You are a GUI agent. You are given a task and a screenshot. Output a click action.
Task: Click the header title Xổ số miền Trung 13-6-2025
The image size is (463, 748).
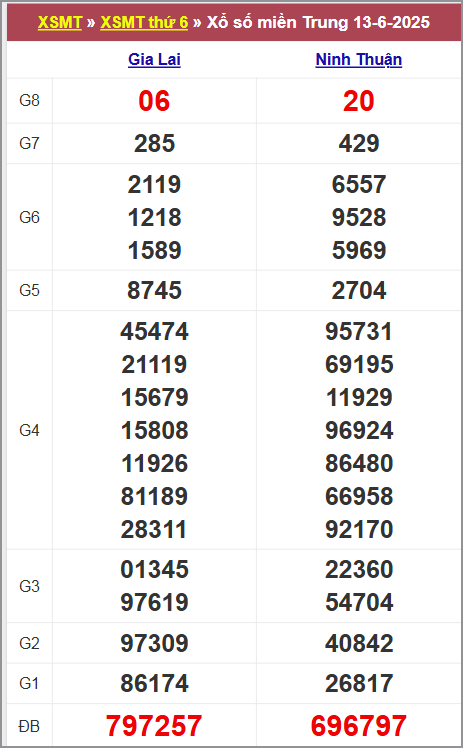(318, 22)
